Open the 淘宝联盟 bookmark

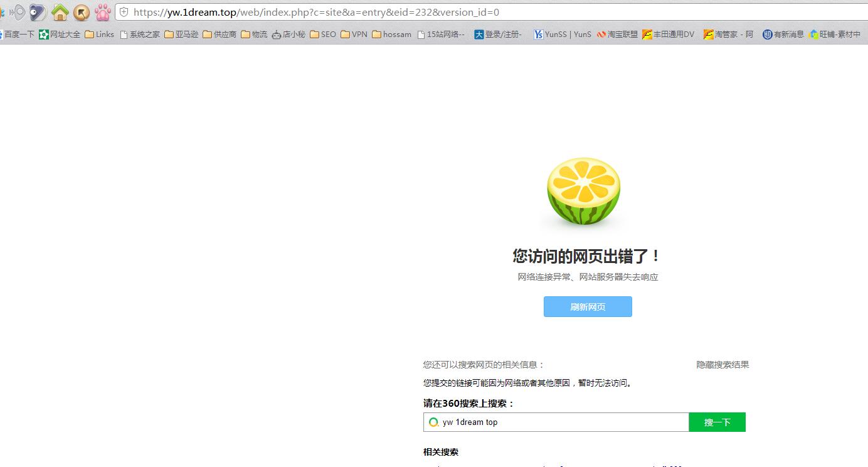617,35
